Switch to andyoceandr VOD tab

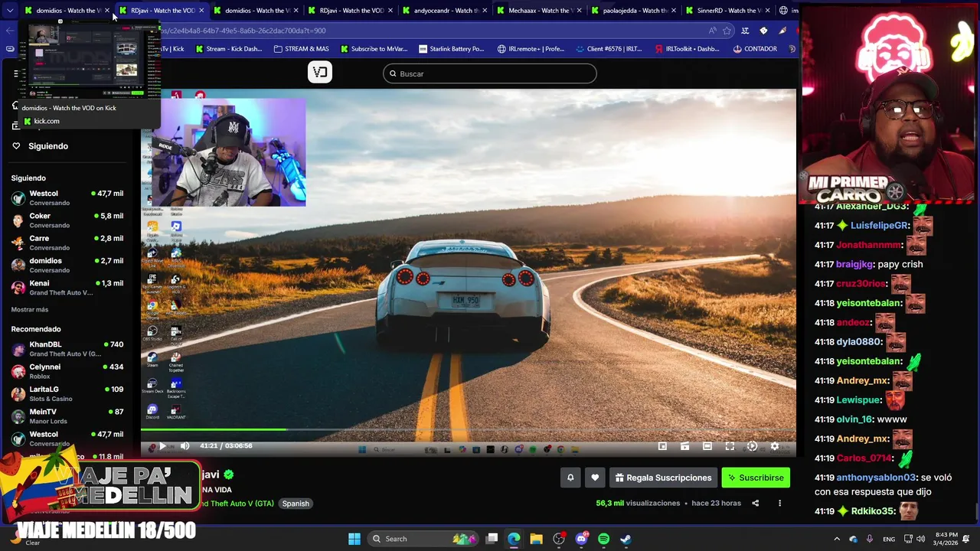point(446,11)
